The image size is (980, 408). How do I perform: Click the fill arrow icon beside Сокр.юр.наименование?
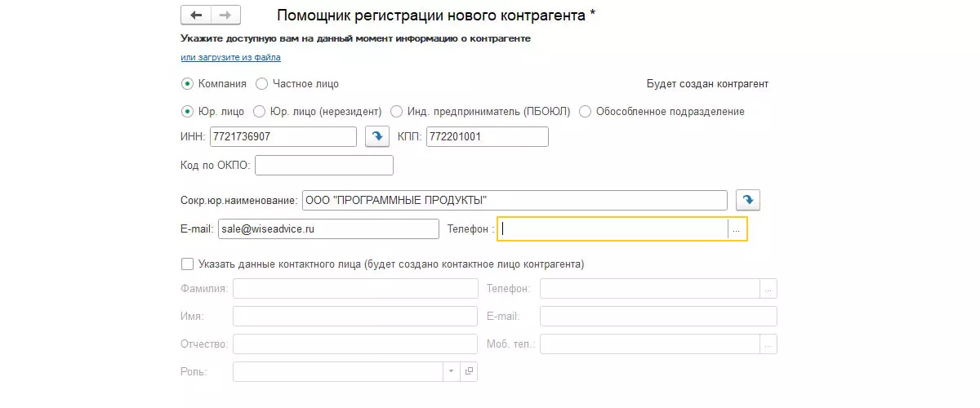pyautogui.click(x=748, y=200)
